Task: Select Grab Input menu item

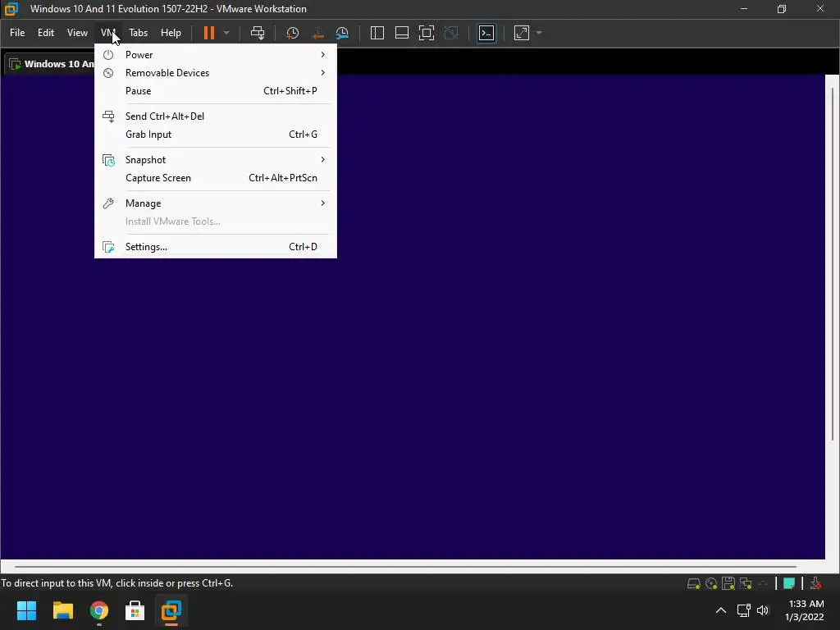Action: click(216, 135)
